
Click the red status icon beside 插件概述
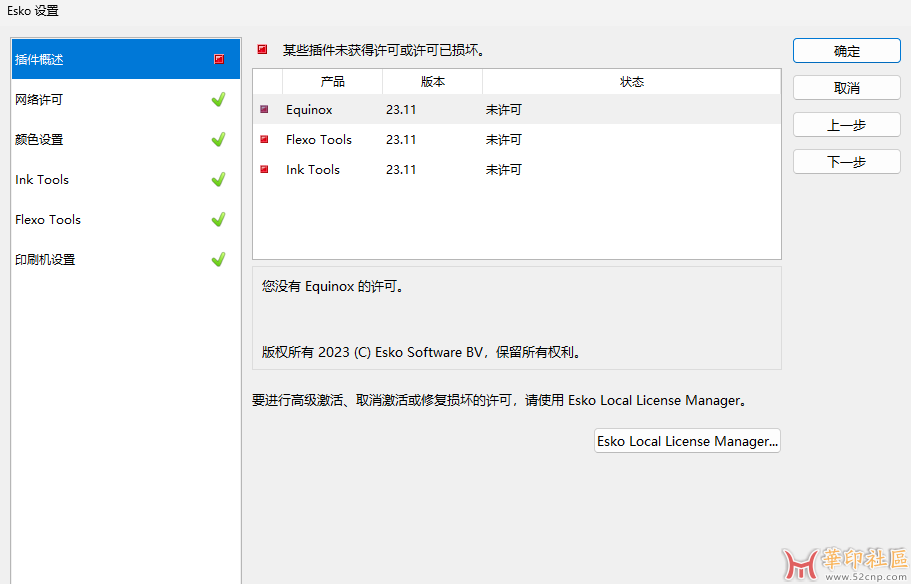pos(219,59)
